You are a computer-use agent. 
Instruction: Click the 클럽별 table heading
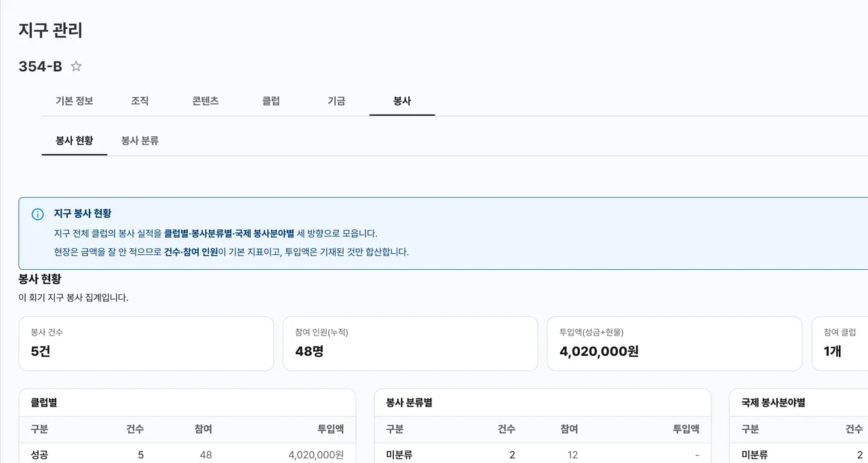[44, 403]
